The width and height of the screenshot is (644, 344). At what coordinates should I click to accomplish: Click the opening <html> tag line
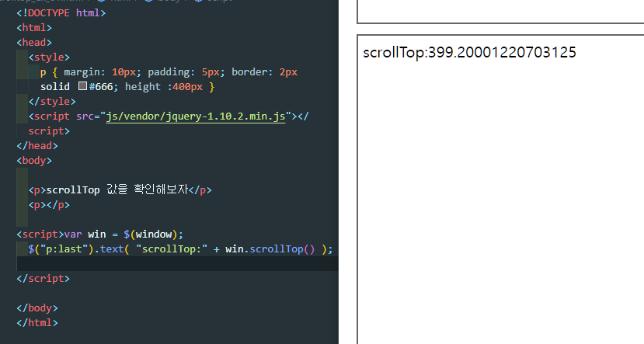34,28
